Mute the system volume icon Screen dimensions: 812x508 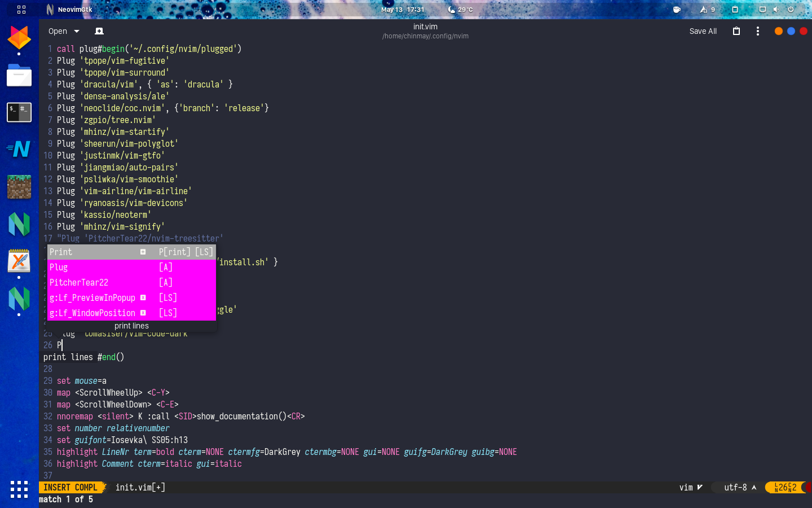pyautogui.click(x=776, y=10)
